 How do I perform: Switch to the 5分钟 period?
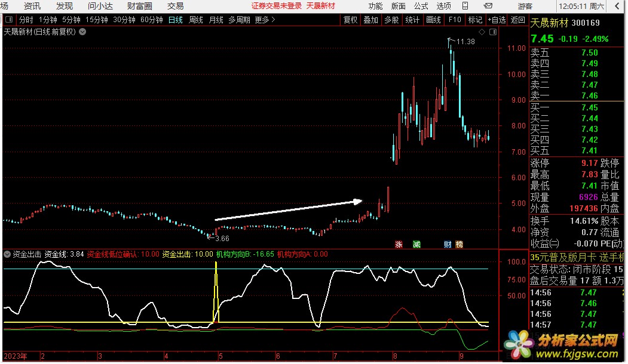click(71, 20)
